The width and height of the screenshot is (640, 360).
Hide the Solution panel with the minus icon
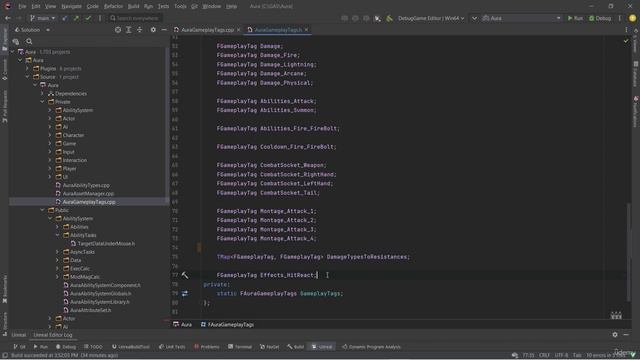(164, 30)
